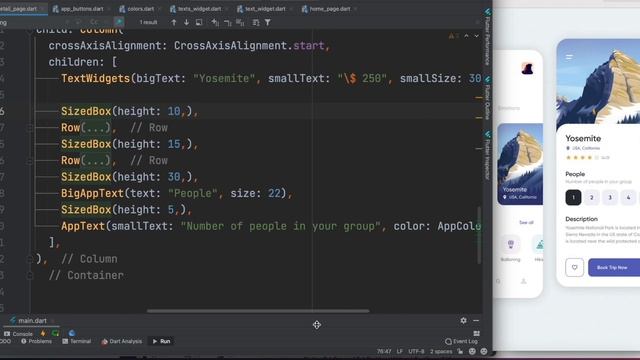The height and width of the screenshot is (360, 640).
Task: Open the Flutter Outline side panel
Action: click(487, 98)
